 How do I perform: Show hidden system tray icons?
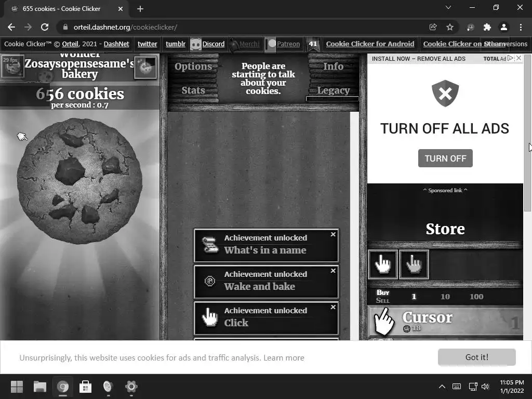coord(442,387)
